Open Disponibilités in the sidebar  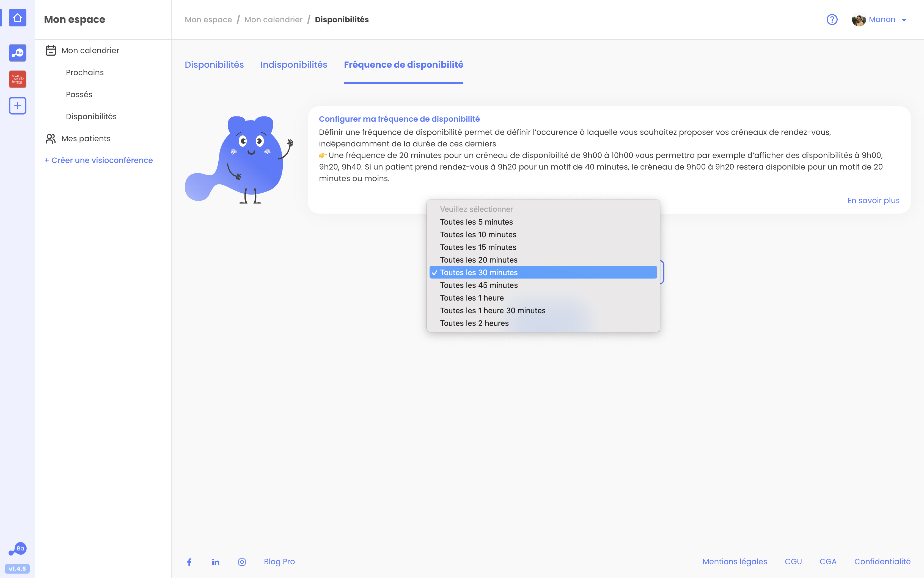91,117
